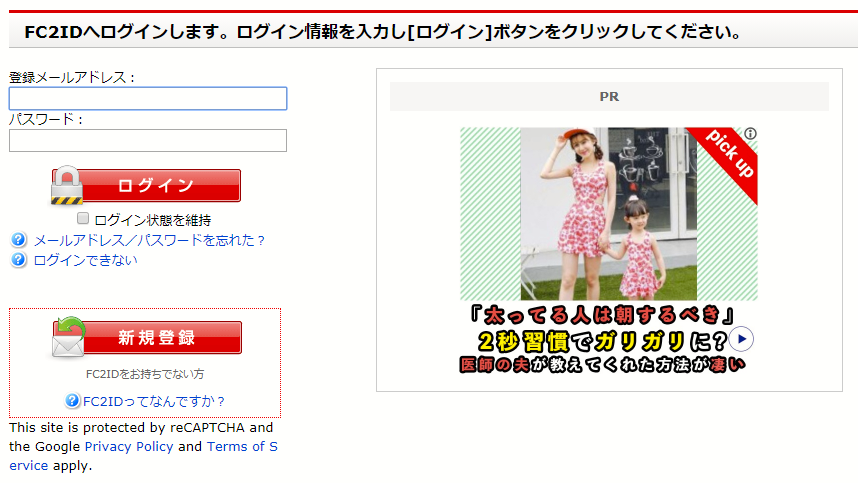The image size is (858, 483).
Task: Click the padlock icon on login button
Action: 67,185
